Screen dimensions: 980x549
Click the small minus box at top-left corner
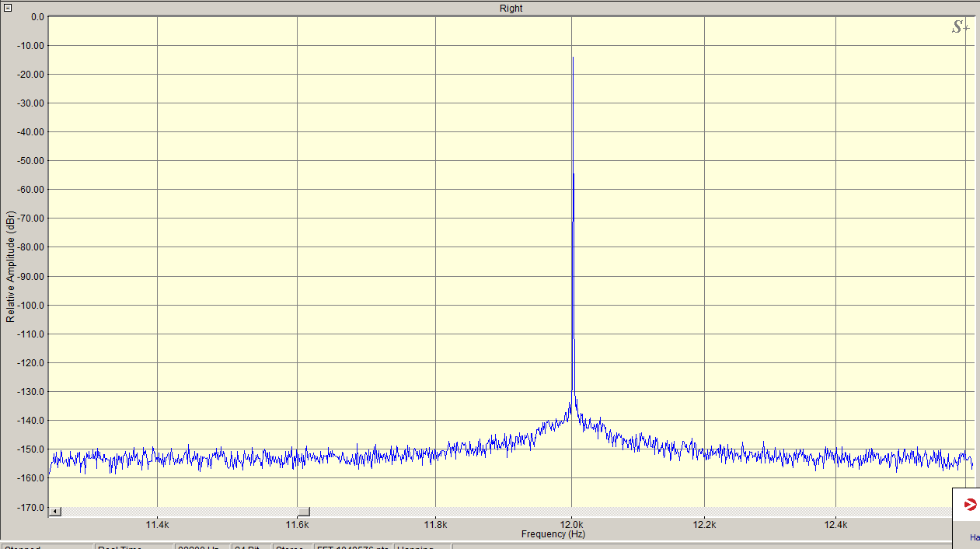click(6, 7)
